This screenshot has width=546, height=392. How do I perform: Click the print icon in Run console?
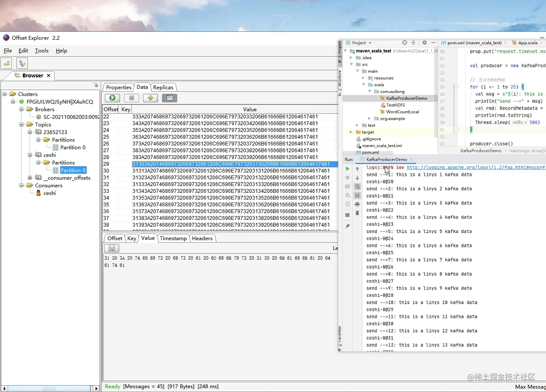point(357,204)
